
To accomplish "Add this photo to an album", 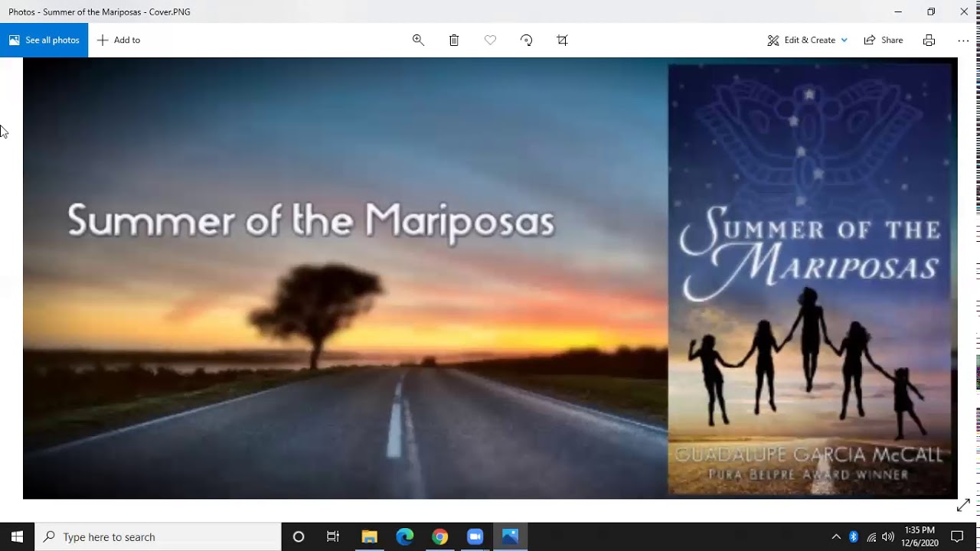I will pos(119,40).
